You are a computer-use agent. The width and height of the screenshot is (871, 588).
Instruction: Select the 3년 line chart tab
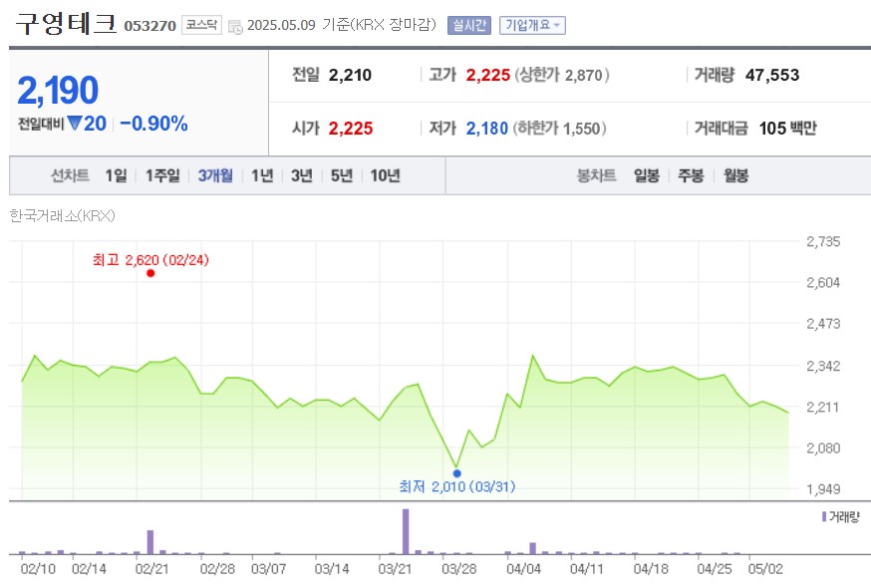(x=302, y=175)
